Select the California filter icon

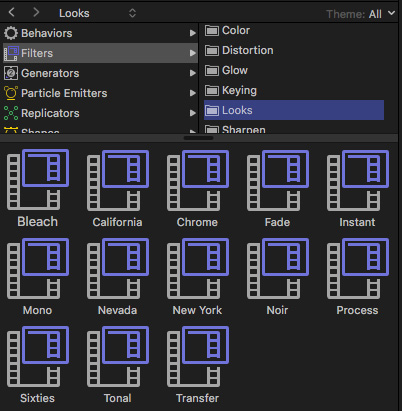coord(118,180)
